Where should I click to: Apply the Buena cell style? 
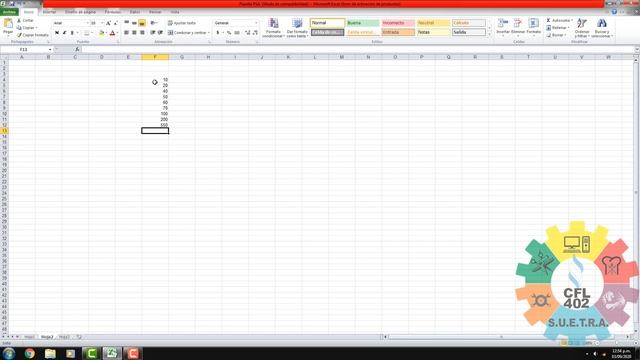point(363,23)
